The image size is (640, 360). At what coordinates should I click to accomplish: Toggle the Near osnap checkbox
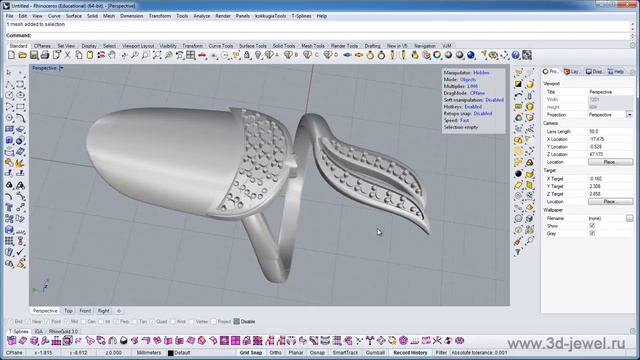click(x=28, y=322)
